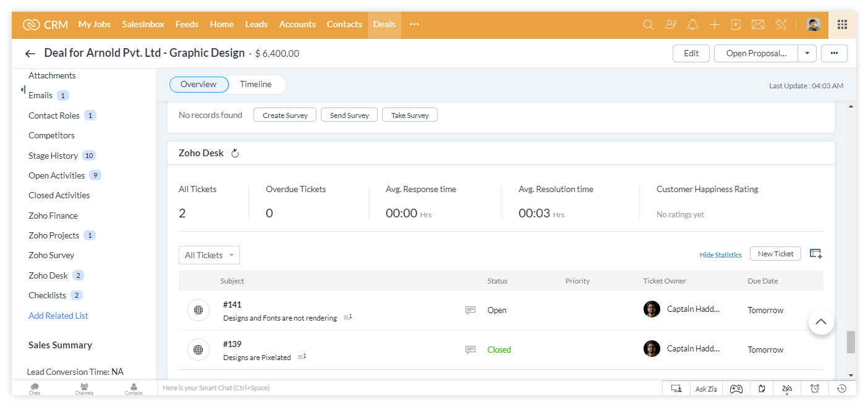Open conversation icon for ticket #139
Viewport: 868px width, 407px height.
click(x=470, y=350)
